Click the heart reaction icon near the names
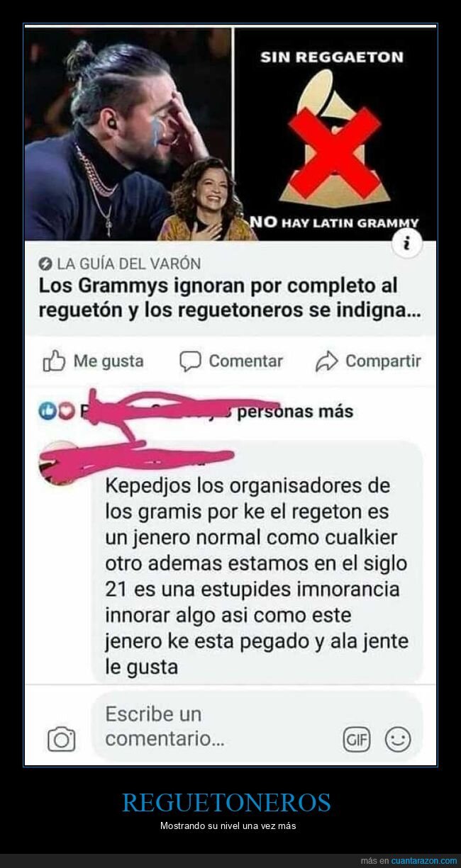461x868 pixels. click(x=65, y=412)
